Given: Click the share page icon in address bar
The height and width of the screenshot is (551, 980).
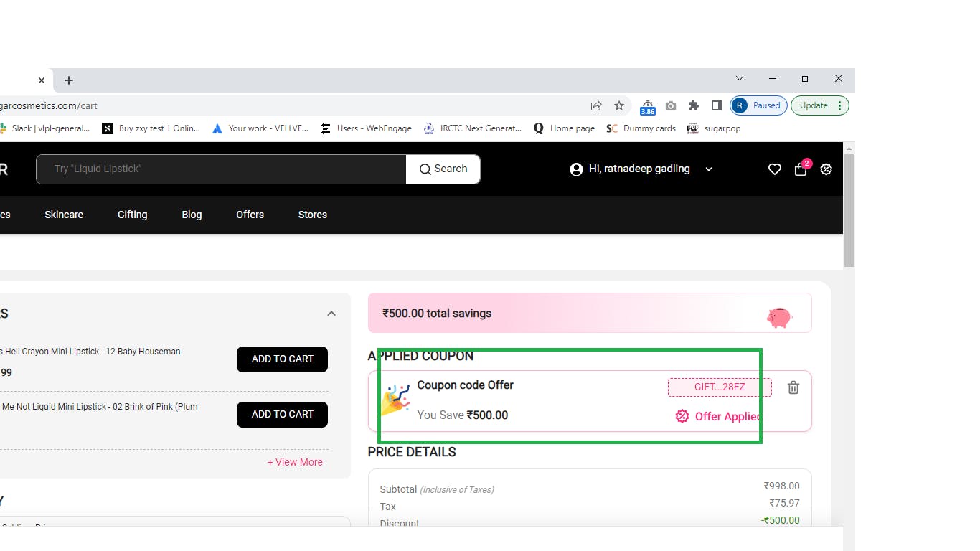Looking at the screenshot, I should pyautogui.click(x=596, y=105).
